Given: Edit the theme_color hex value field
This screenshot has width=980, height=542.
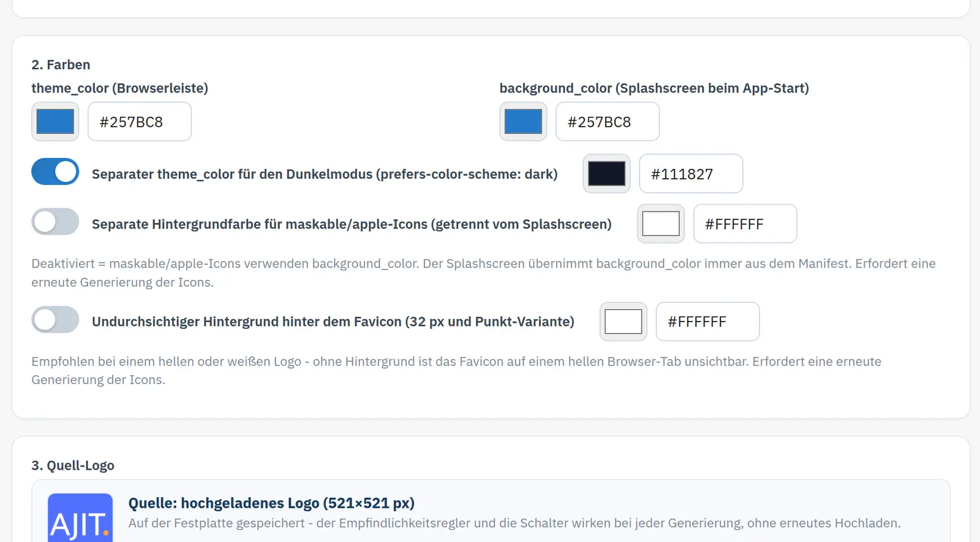Looking at the screenshot, I should (140, 122).
